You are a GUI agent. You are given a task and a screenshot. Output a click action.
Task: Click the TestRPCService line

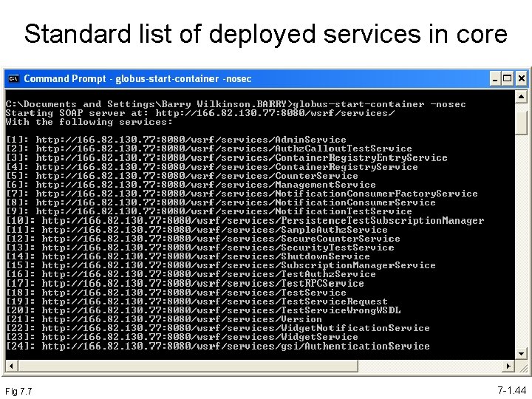(x=185, y=283)
